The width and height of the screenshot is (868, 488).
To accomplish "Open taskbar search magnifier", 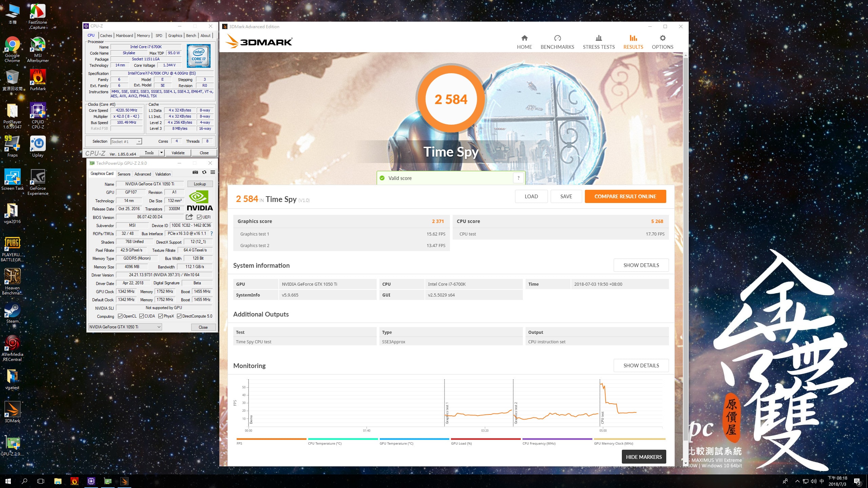I will [x=24, y=481].
